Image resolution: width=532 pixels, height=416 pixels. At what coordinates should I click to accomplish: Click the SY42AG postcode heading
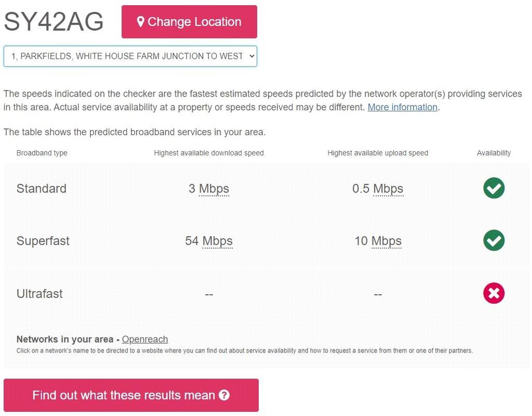54,21
